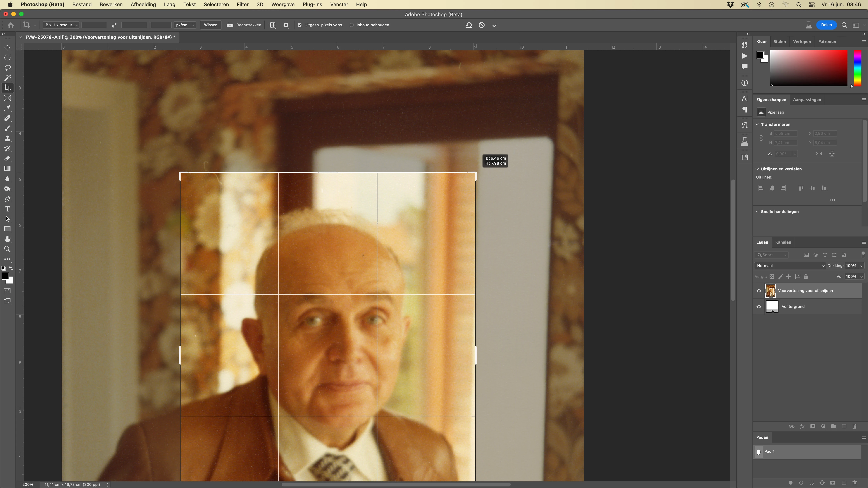Select the Clone Stamp tool
This screenshot has width=868, height=488.
pos(7,138)
